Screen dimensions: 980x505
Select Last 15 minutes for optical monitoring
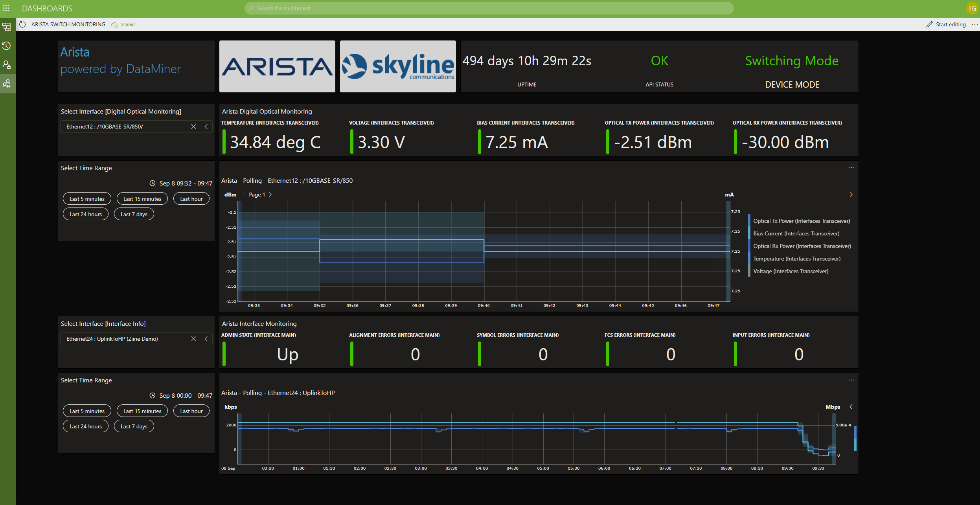(142, 199)
